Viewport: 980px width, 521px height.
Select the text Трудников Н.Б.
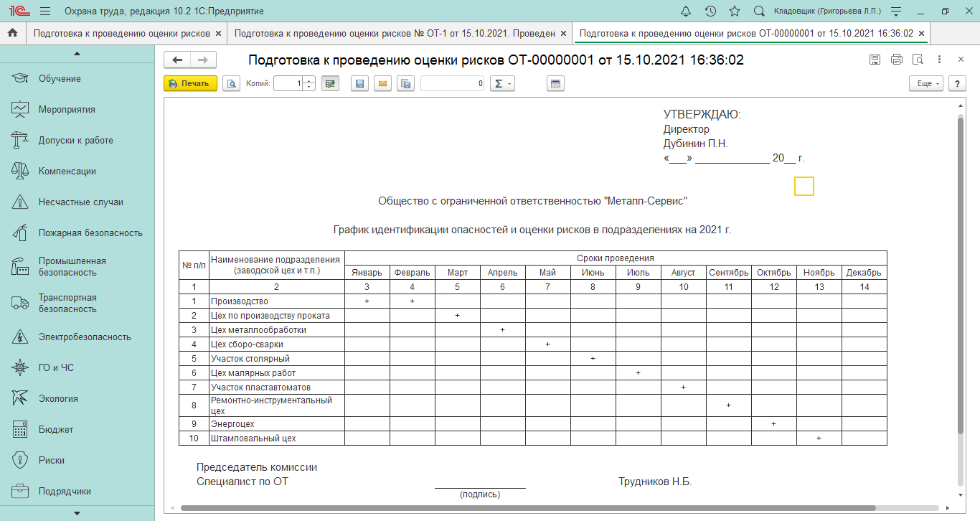(x=655, y=482)
